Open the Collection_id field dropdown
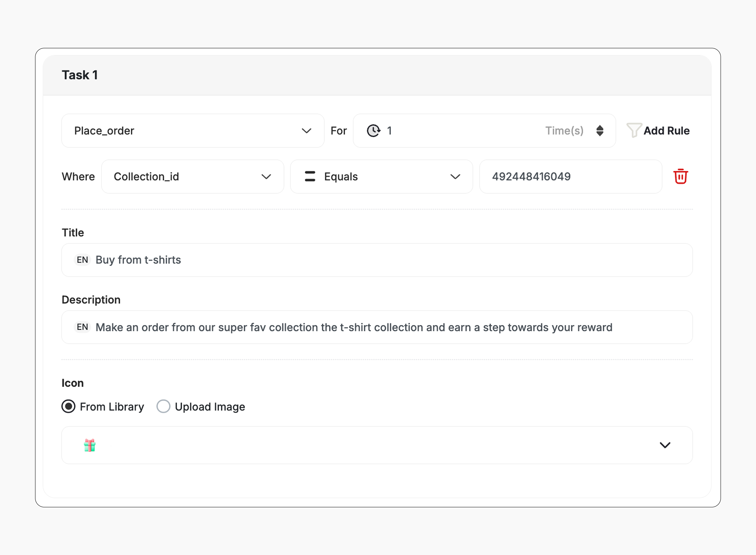Viewport: 756px width, 555px height. [x=193, y=176]
